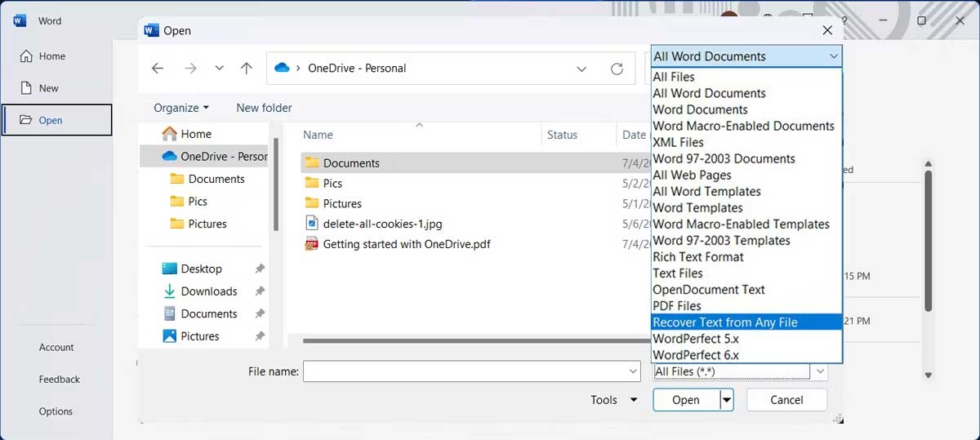Refresh the current folder view

617,69
